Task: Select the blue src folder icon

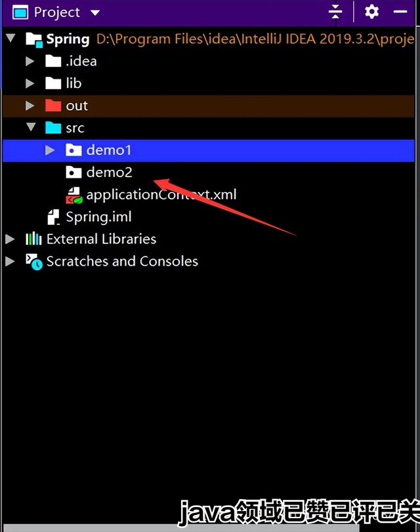Action: 53,127
